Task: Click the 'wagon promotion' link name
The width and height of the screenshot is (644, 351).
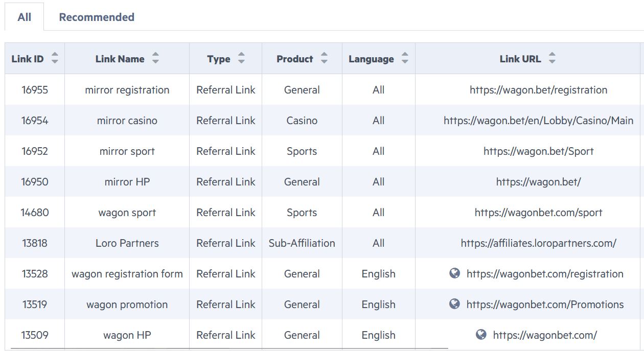Action: tap(127, 305)
